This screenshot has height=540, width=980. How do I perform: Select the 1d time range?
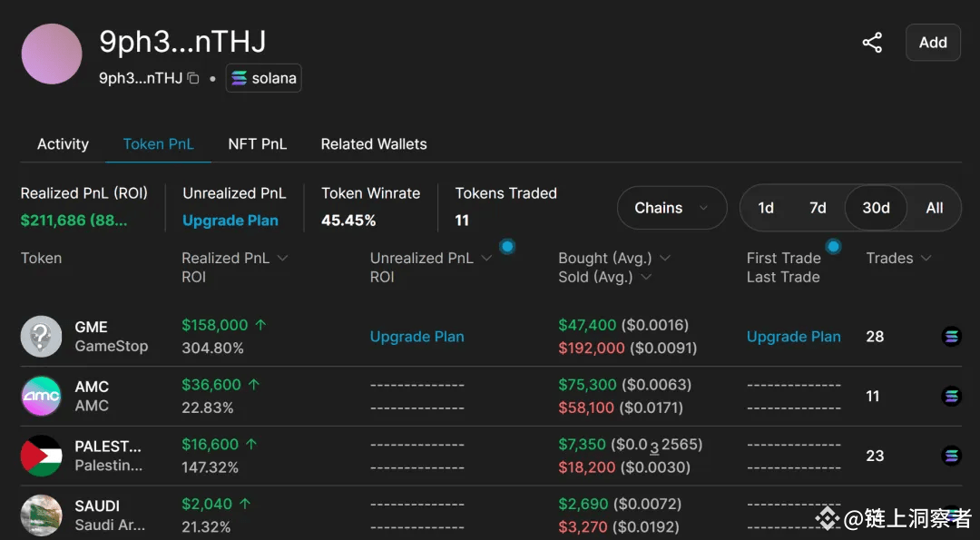[766, 208]
